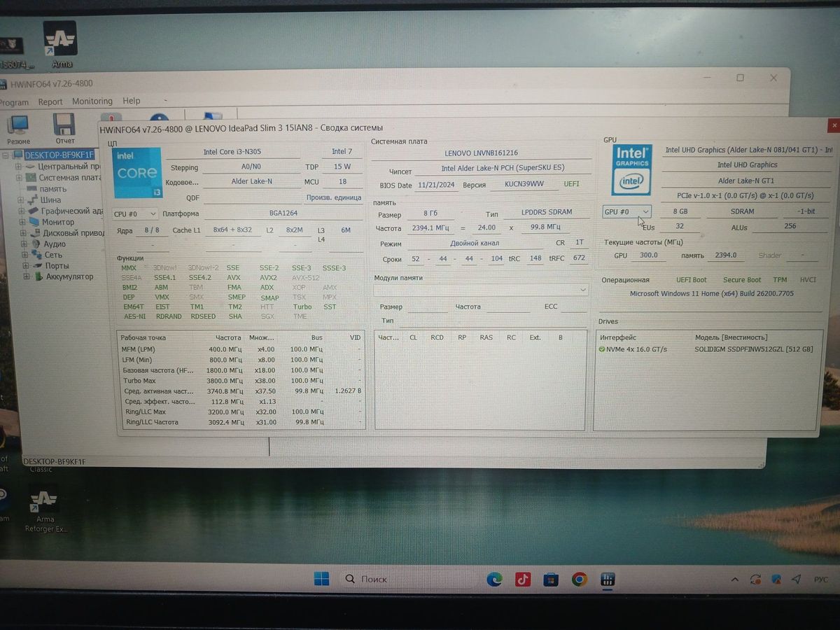Launch TikTok from the taskbar
The image size is (840, 630).
tap(522, 580)
